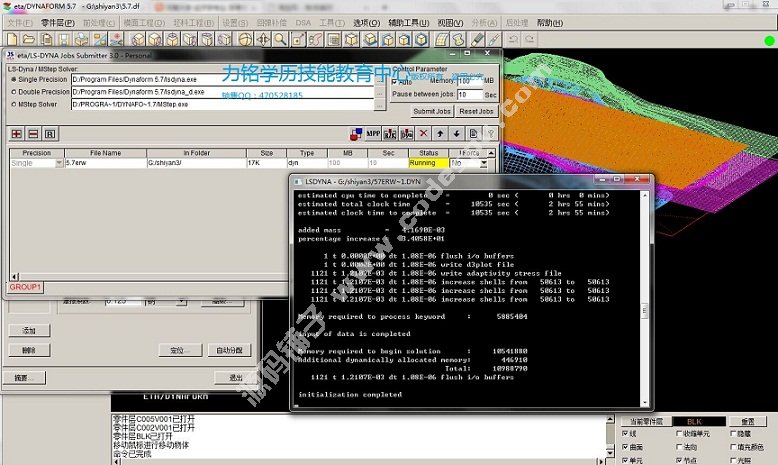Click the yellow Running status cell

pyautogui.click(x=428, y=163)
